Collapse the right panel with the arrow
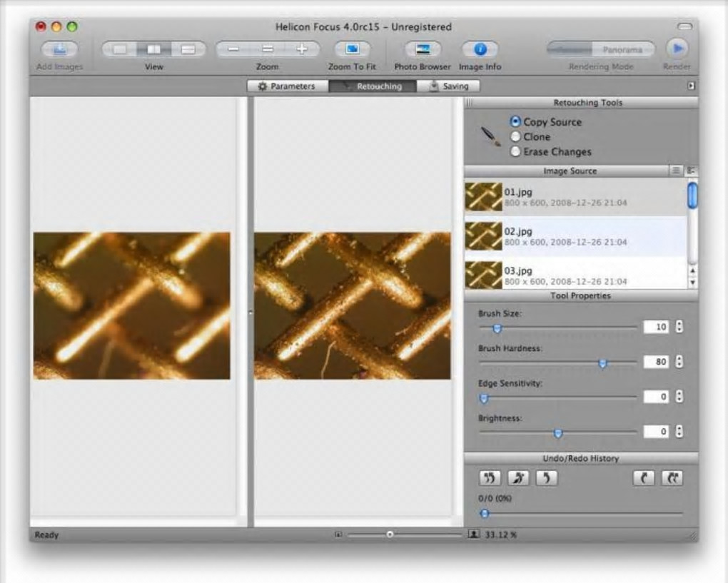Image resolution: width=728 pixels, height=583 pixels. (691, 86)
